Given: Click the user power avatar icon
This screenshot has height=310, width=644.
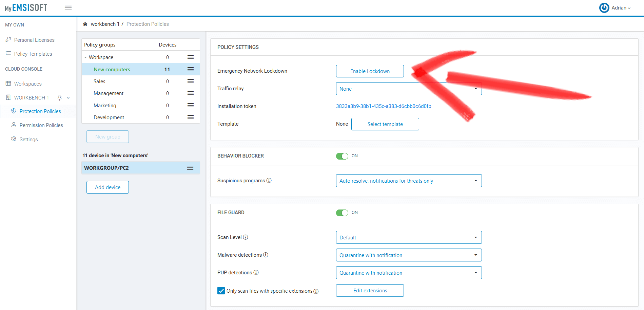Looking at the screenshot, I should 604,8.
